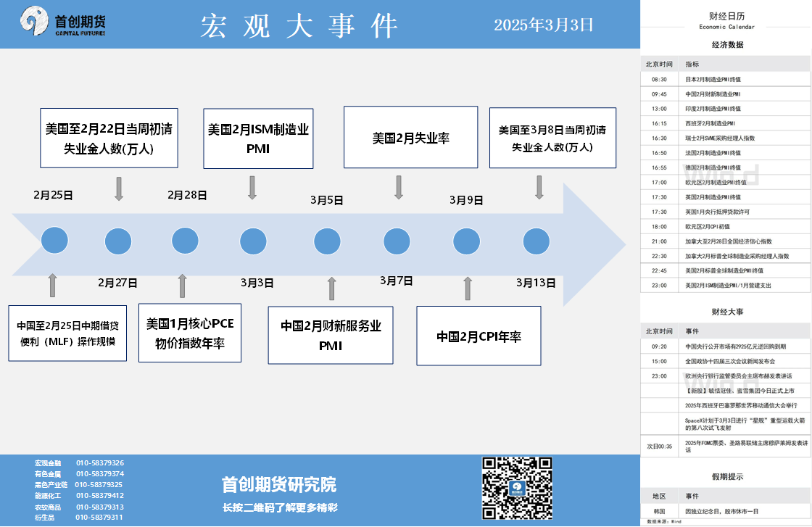Select the 23:00 美国2月ISM制造业PMI row
This screenshot has width=812, height=527.
coord(725,286)
